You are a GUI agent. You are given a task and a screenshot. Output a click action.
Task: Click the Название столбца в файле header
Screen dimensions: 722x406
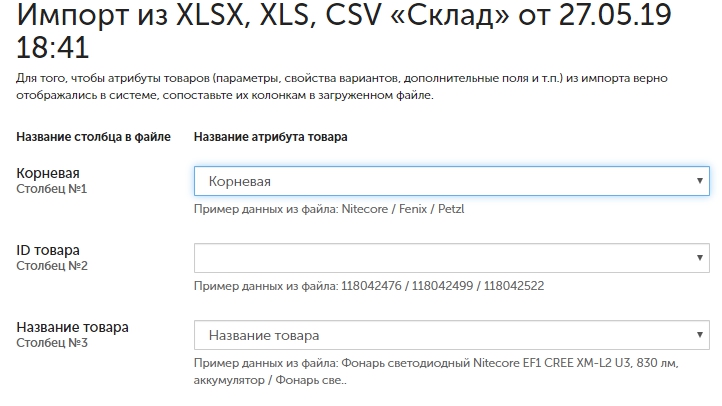pyautogui.click(x=93, y=137)
